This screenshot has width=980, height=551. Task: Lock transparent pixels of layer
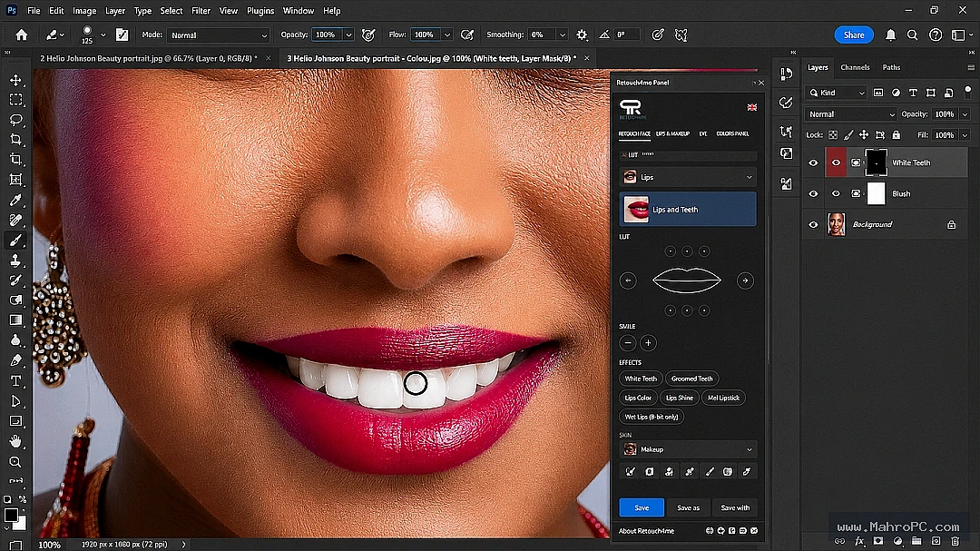point(833,135)
